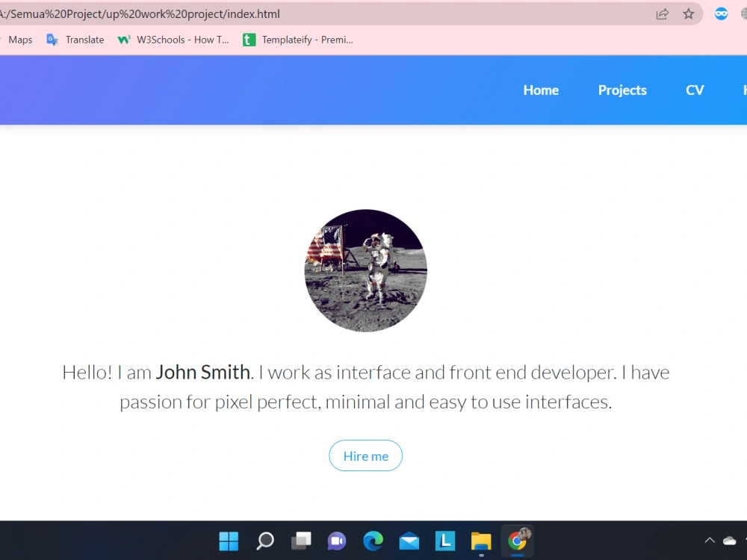This screenshot has height=560, width=747.
Task: Bookmark this page with the star icon
Action: (689, 13)
